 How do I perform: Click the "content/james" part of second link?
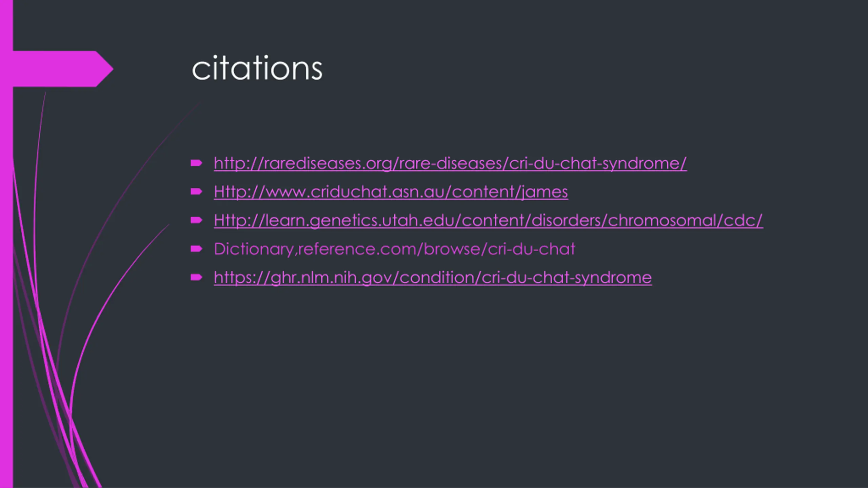[510, 192]
